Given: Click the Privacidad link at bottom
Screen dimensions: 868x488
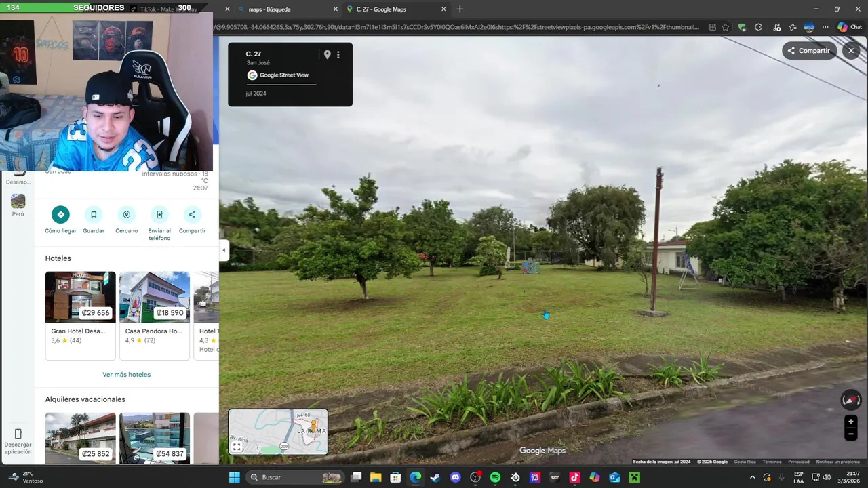Looking at the screenshot, I should pos(799,462).
